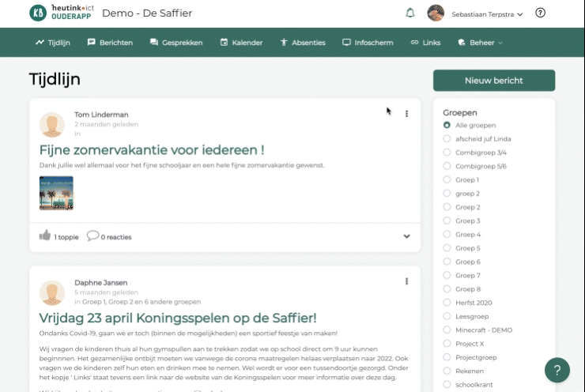The height and width of the screenshot is (392, 585).
Task: Select the Alle groepen radio button
Action: 447,126
